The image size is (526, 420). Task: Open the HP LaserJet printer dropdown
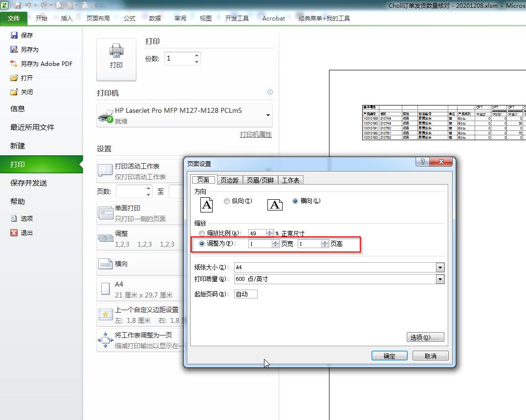click(268, 115)
